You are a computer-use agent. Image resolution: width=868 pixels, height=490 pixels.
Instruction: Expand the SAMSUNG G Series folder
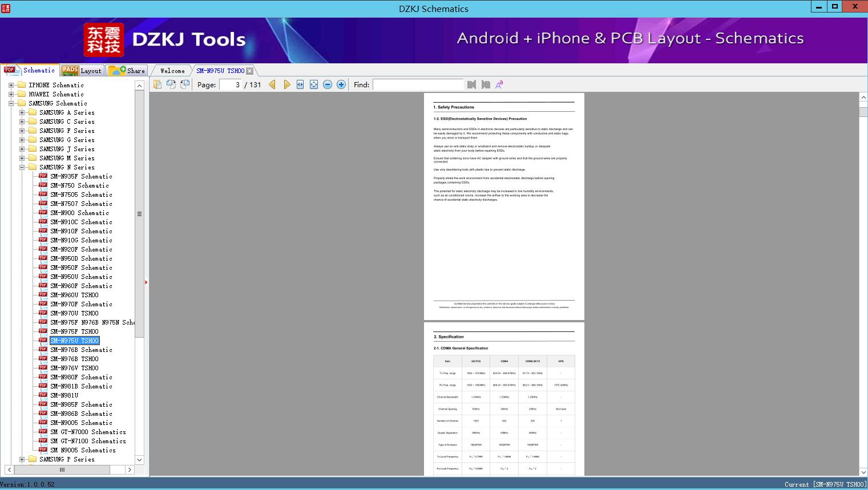(x=22, y=140)
